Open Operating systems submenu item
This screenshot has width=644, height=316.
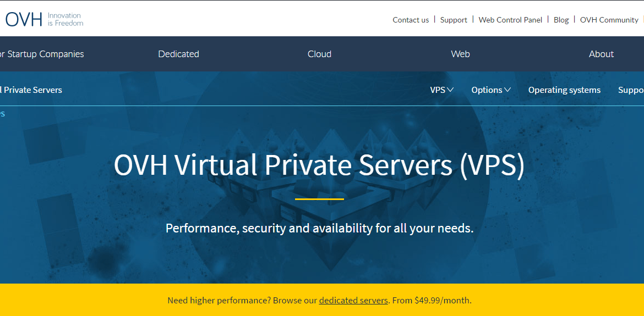pos(564,90)
